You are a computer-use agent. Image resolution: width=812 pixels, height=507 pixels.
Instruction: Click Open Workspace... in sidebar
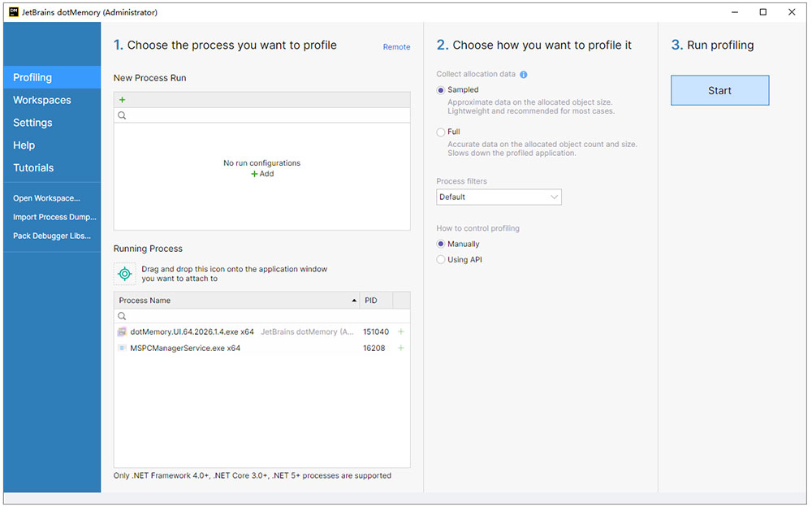[46, 198]
